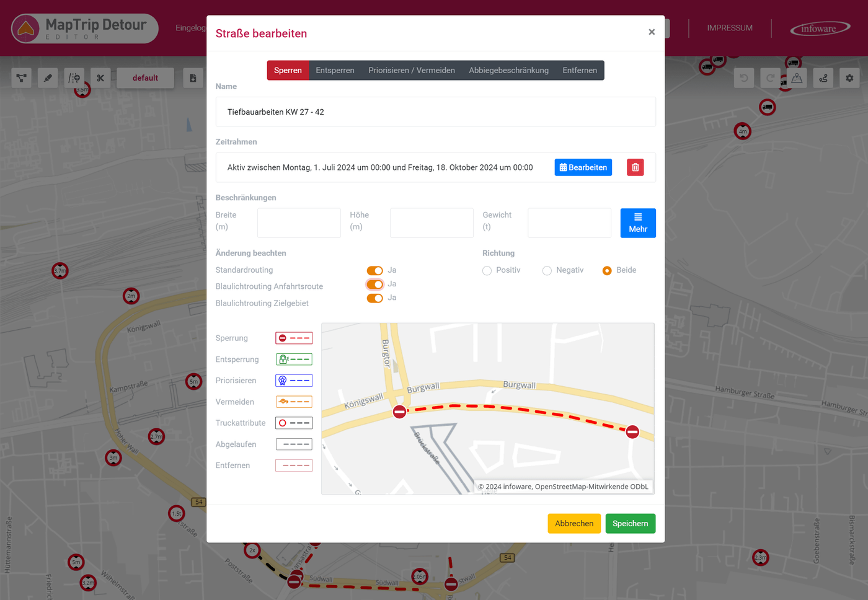Save changes with Speichern button

631,524
